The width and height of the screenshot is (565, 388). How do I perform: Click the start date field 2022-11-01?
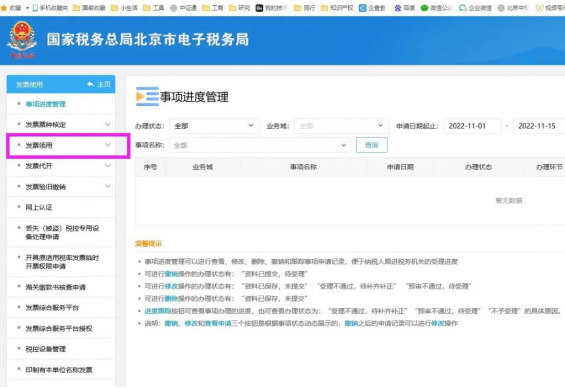(472, 126)
